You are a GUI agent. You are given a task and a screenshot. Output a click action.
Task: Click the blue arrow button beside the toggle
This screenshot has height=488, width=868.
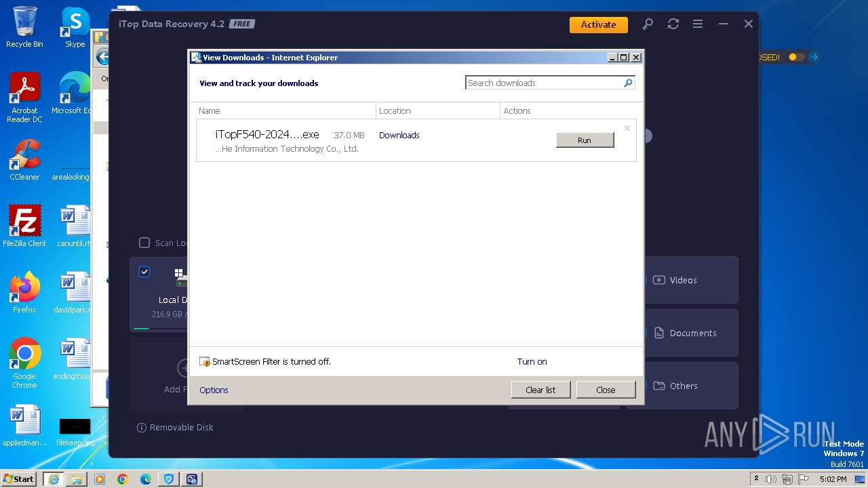point(814,57)
